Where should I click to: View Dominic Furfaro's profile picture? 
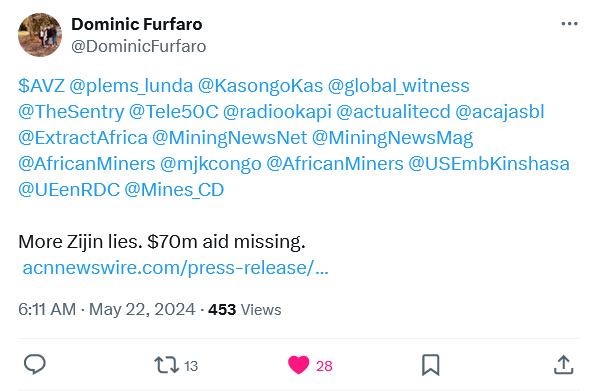coord(40,35)
